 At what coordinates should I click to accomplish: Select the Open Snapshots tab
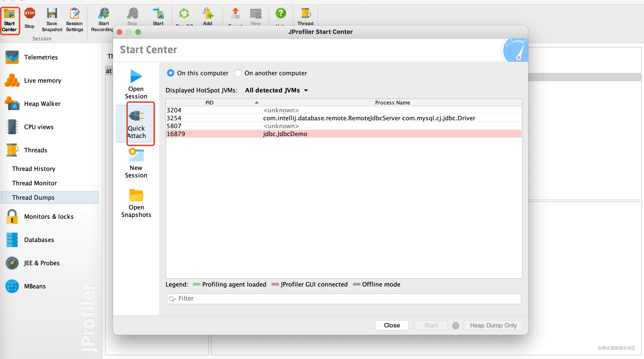(136, 203)
